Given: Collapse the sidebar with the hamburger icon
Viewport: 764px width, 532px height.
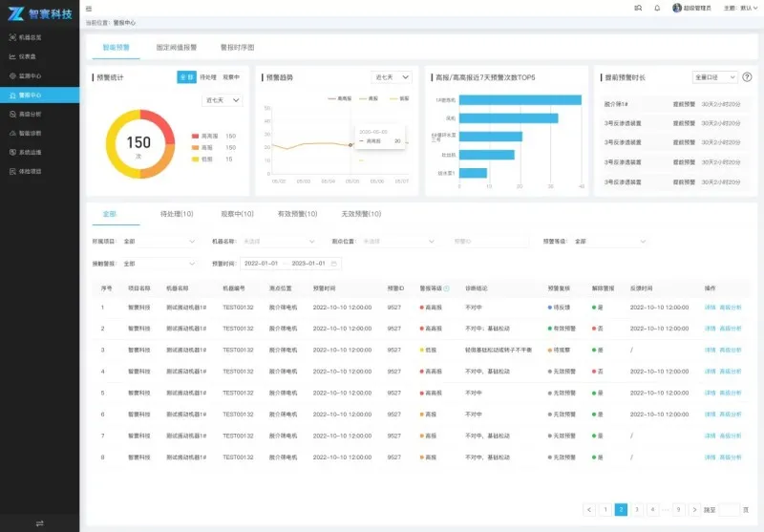Looking at the screenshot, I should pos(89,8).
